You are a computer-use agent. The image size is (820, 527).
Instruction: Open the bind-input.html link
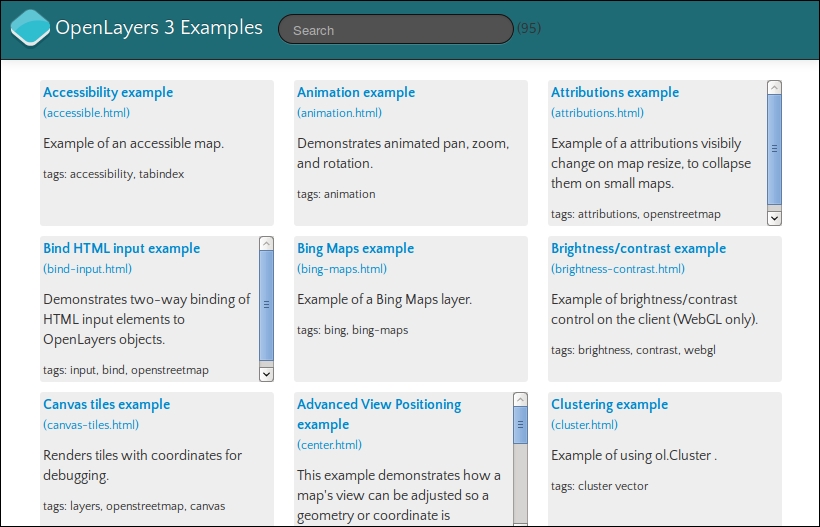[87, 269]
